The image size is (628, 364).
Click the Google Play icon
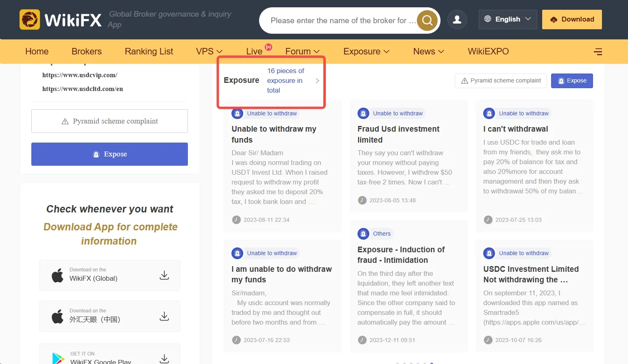coord(58,358)
